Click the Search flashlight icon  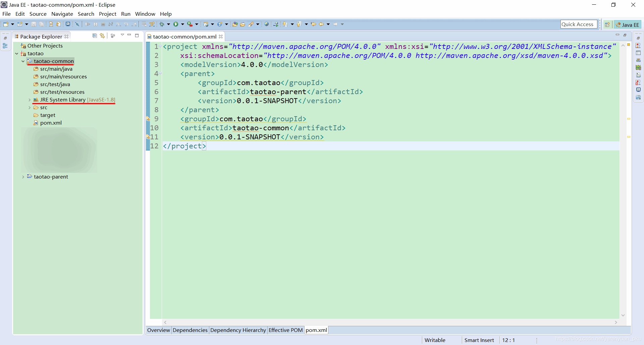pyautogui.click(x=251, y=24)
